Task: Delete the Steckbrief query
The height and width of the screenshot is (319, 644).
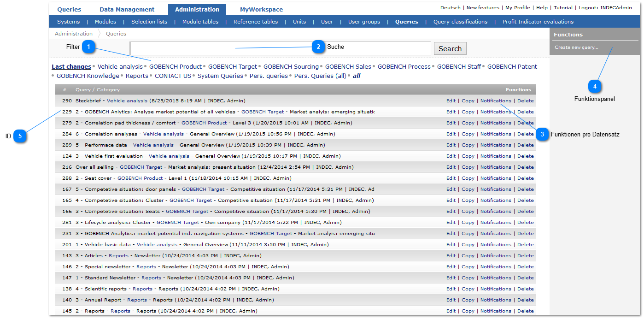Action: tap(526, 101)
